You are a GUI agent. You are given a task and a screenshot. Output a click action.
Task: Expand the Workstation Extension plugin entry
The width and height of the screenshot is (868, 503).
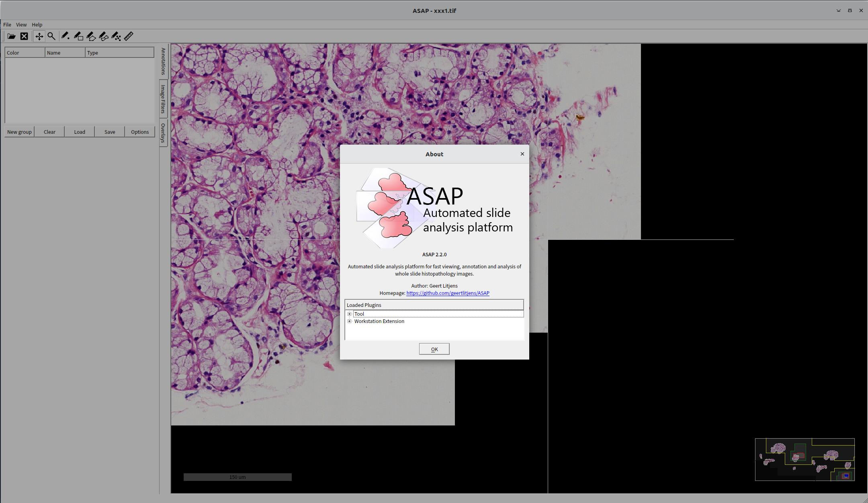[x=350, y=321]
